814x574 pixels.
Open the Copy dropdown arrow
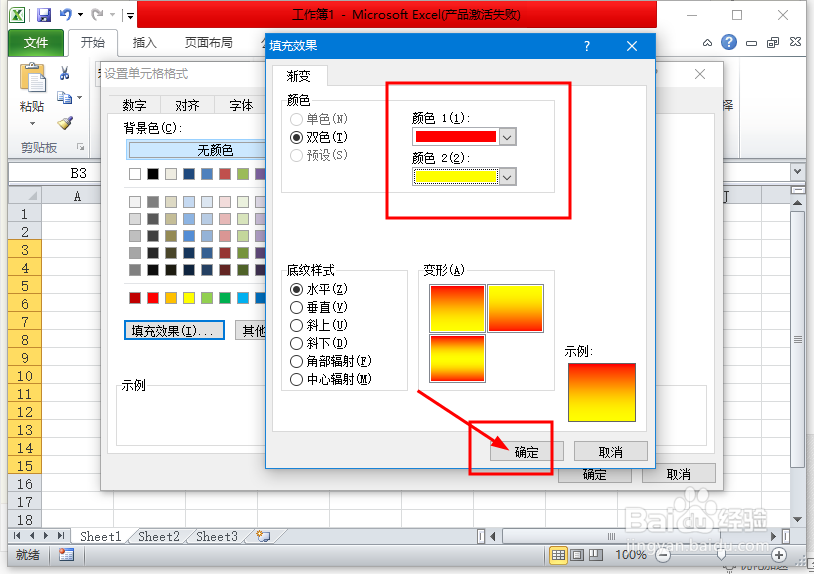click(x=79, y=97)
